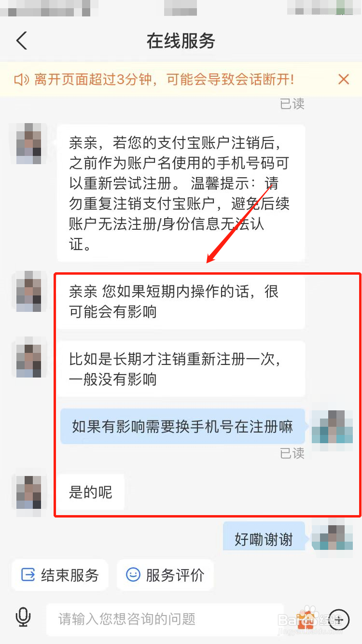Tap the 结束服务 button
This screenshot has width=362, height=644.
(60, 575)
